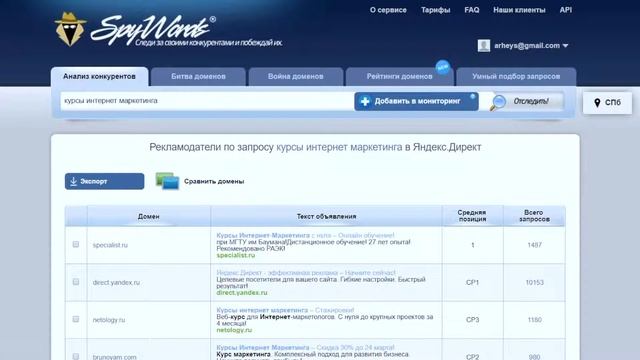Click the Домен column header
The width and height of the screenshot is (640, 360).
tap(149, 216)
